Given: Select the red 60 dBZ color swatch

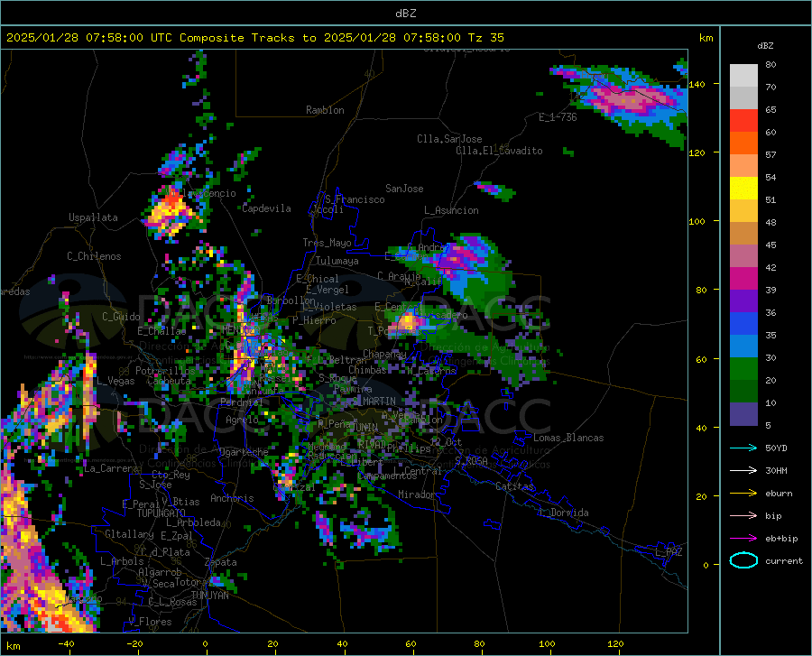Looking at the screenshot, I should [743, 121].
